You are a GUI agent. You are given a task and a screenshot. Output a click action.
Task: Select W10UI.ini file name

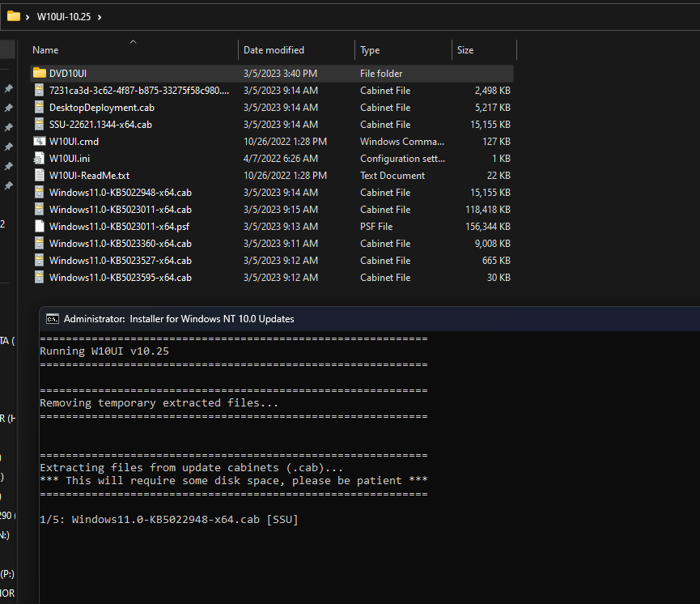point(70,158)
